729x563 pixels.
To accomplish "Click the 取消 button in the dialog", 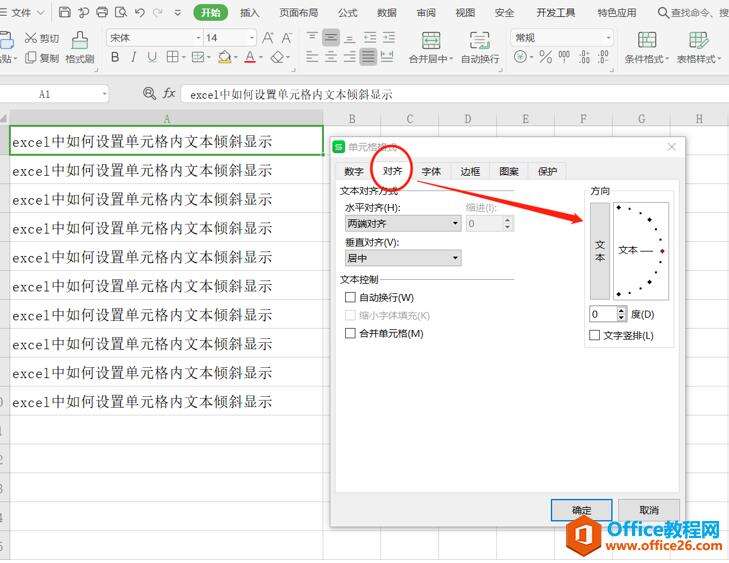I will pyautogui.click(x=648, y=510).
